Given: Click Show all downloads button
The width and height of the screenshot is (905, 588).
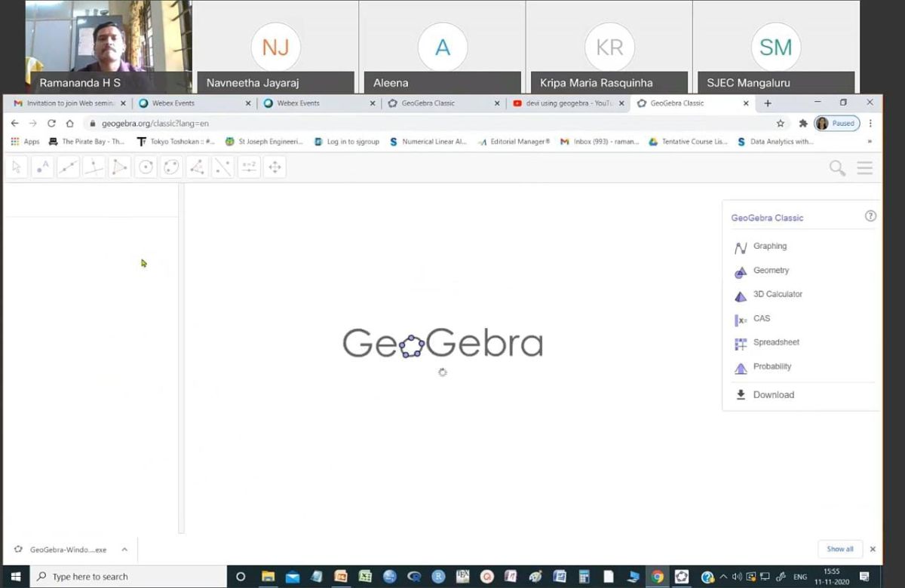Looking at the screenshot, I should coord(840,550).
